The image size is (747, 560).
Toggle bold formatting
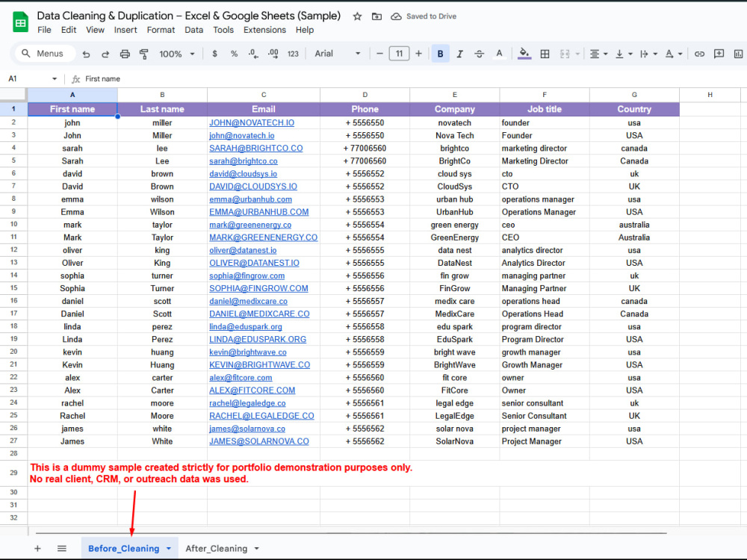(x=440, y=54)
